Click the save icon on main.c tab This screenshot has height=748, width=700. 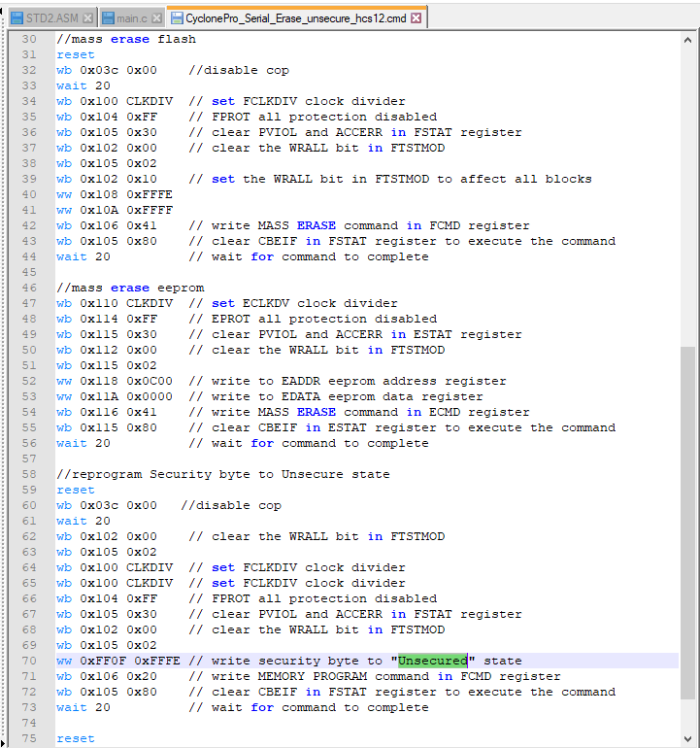point(108,18)
